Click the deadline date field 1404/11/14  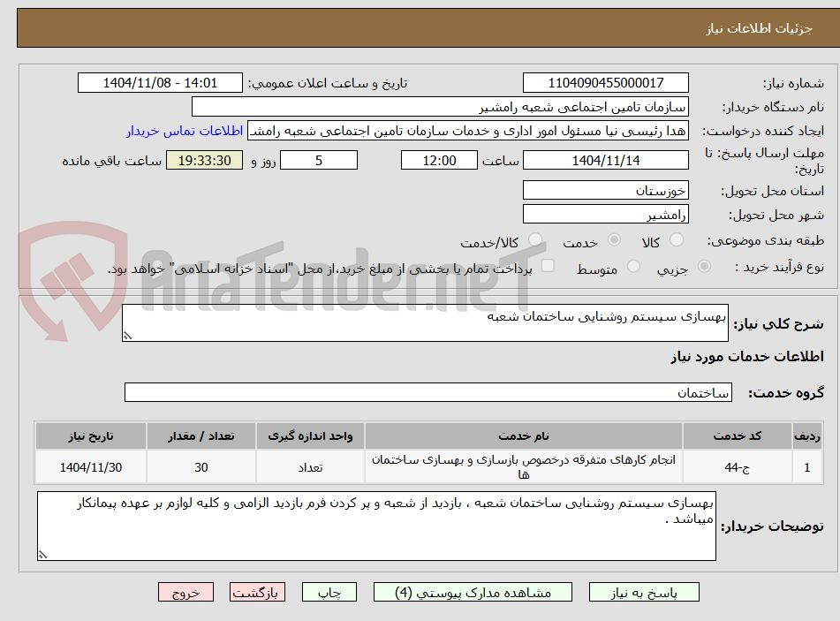click(x=605, y=160)
